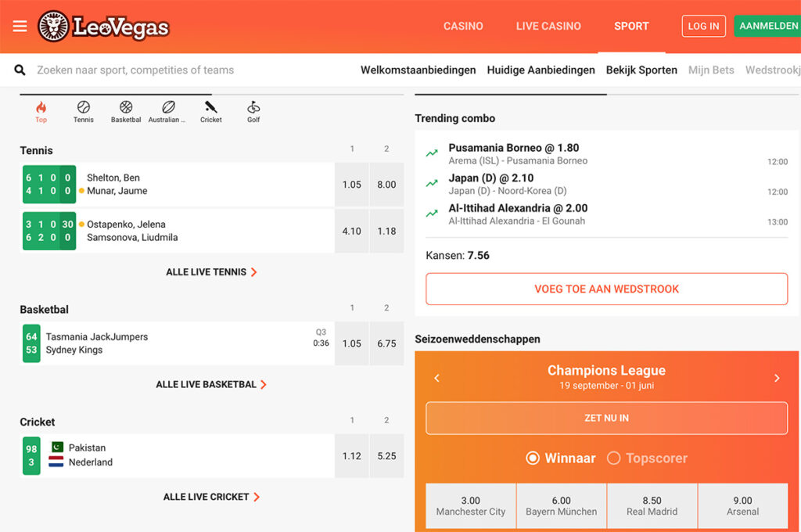Image resolution: width=801 pixels, height=532 pixels.
Task: Open the Sport section
Action: (631, 26)
